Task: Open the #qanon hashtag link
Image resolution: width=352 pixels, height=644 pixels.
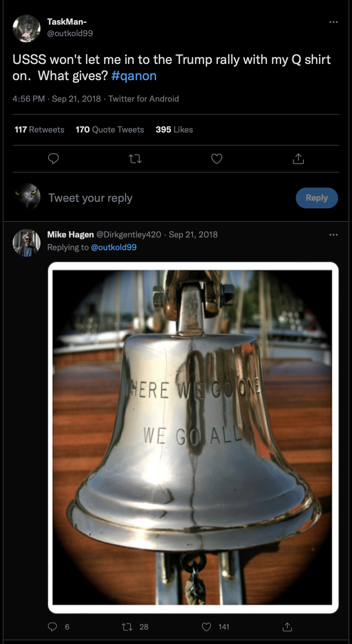Action: [x=134, y=76]
